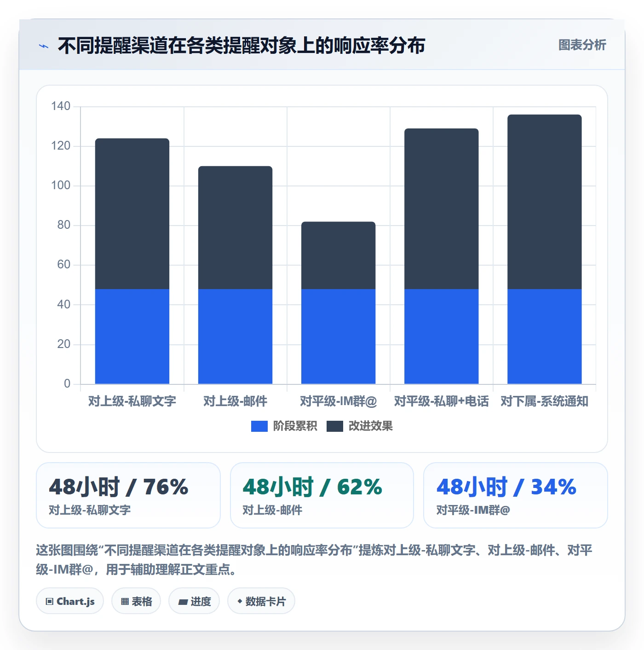Open the 48小时 / 62% data card

[x=322, y=495]
